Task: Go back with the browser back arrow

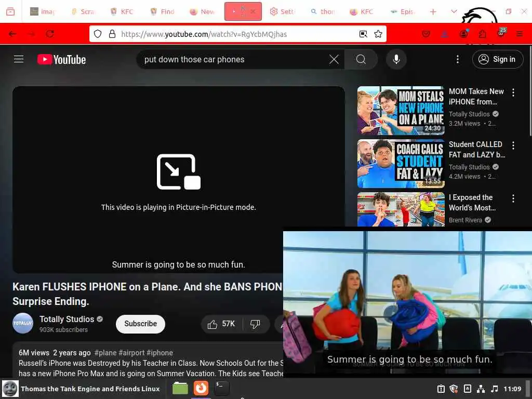Action: tap(12, 34)
